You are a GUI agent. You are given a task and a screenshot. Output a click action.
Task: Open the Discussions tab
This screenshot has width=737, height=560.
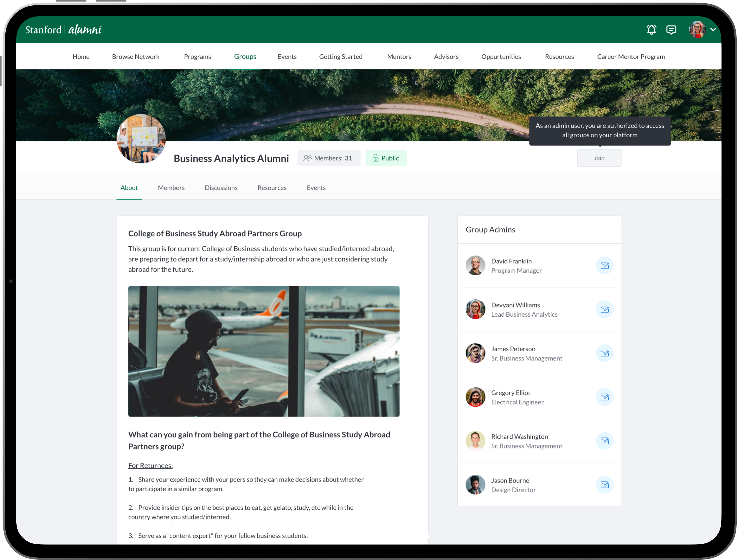[x=221, y=188]
